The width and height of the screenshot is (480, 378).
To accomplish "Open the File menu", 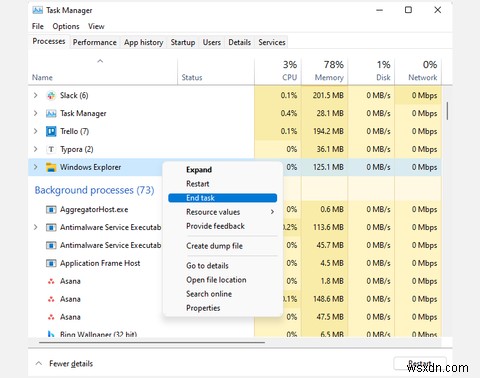I will tap(38, 26).
